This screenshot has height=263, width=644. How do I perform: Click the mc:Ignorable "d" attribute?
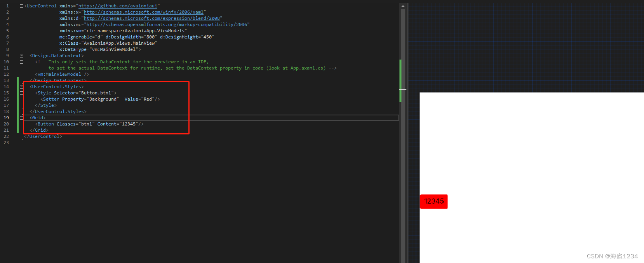[x=81, y=37]
